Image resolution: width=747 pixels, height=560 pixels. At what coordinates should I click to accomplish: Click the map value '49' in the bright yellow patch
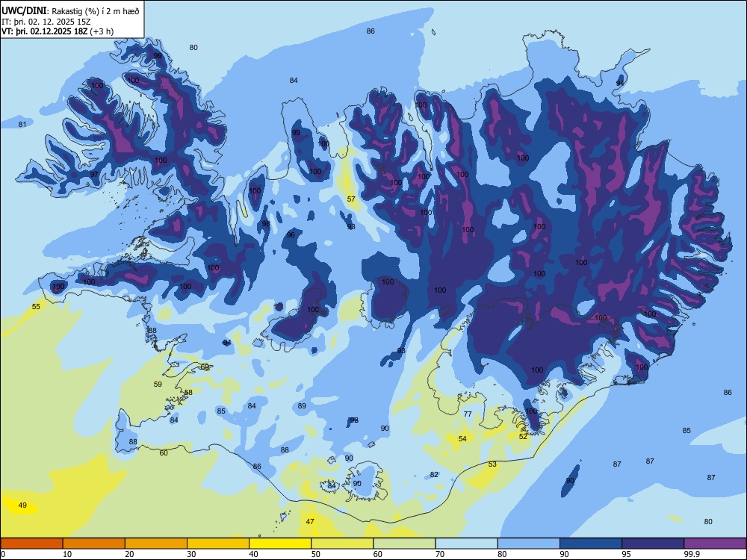pyautogui.click(x=22, y=505)
